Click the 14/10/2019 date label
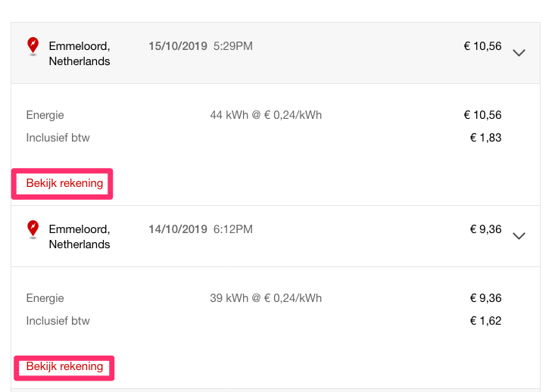 tap(178, 229)
